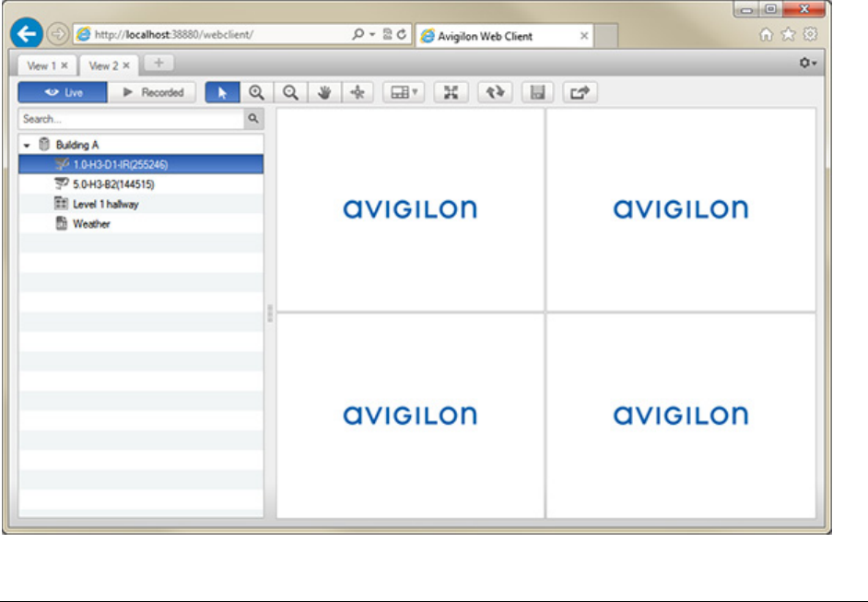
Task: Open the View 1 tab
Action: click(42, 65)
